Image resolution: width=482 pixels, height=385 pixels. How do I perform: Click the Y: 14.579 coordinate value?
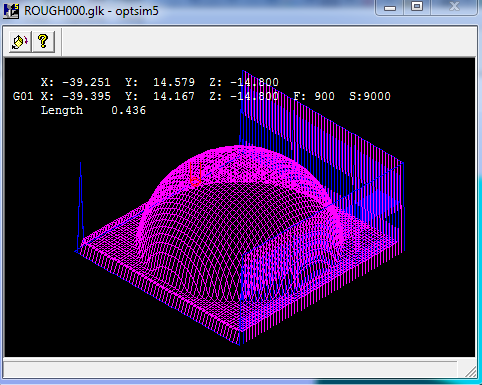click(x=160, y=82)
